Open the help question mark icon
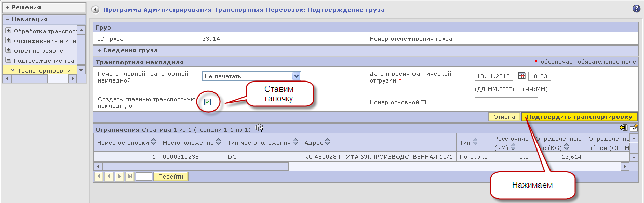The image size is (644, 203). (x=636, y=9)
